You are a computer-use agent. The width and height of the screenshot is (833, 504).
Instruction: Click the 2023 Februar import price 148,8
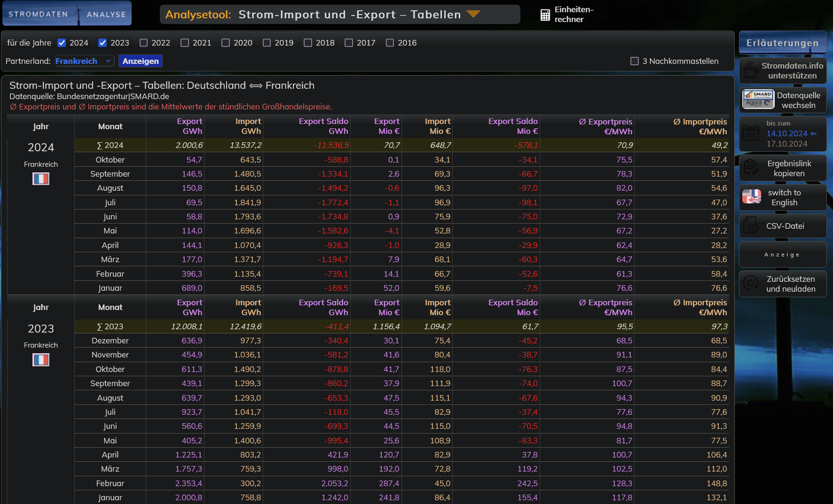717,483
